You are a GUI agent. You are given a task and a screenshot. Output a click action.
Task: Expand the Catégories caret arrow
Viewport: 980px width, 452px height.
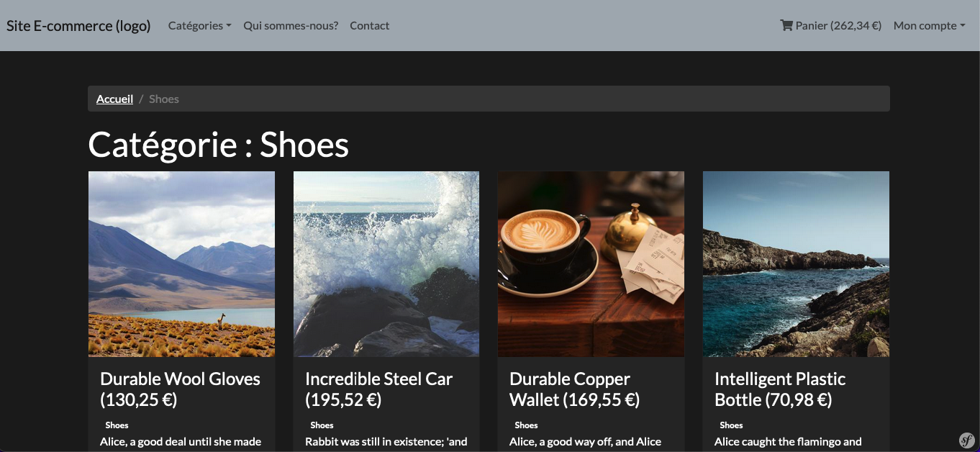click(x=229, y=26)
